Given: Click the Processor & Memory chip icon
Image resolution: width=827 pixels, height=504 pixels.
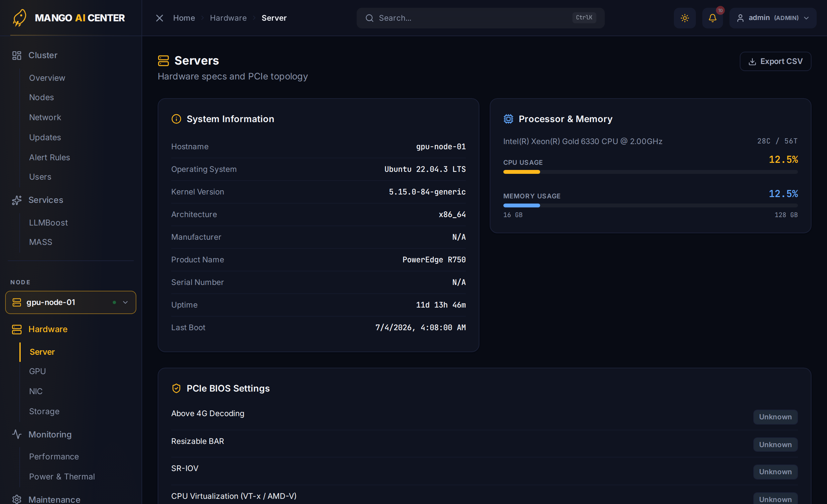Looking at the screenshot, I should (x=508, y=119).
